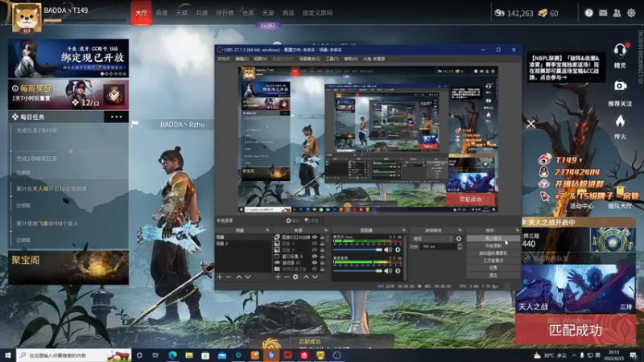Image resolution: width=644 pixels, height=362 pixels.
Task: Toggle lock on 窗口采集 source
Action: [323, 257]
